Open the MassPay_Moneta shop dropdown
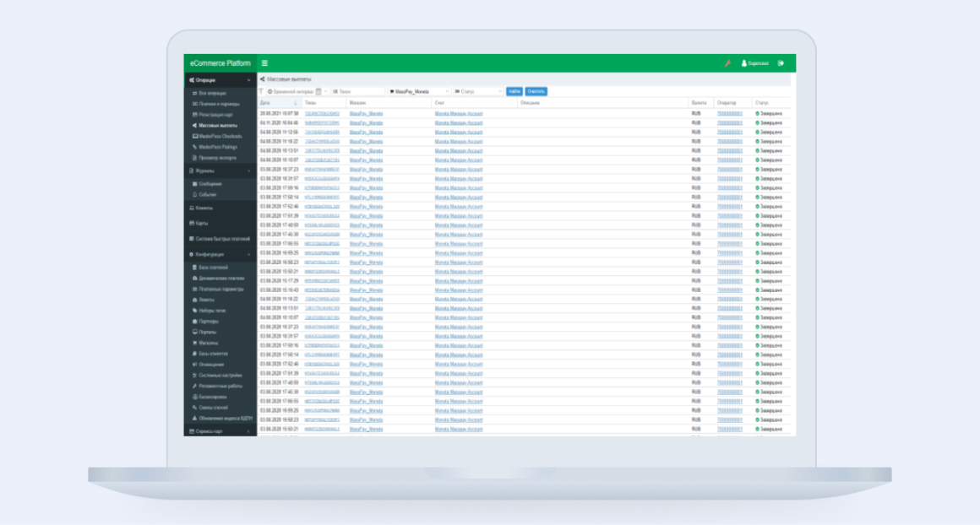The image size is (980, 525). click(419, 91)
